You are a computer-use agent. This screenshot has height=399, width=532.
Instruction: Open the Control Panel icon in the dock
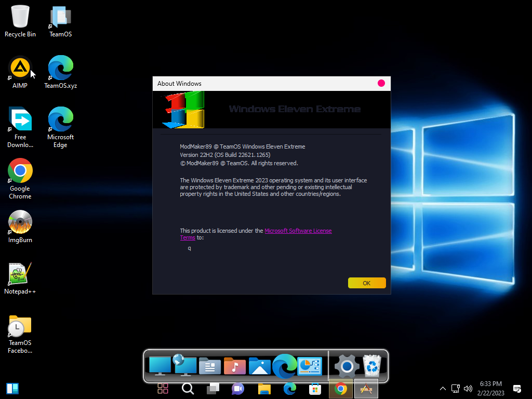[x=310, y=366]
